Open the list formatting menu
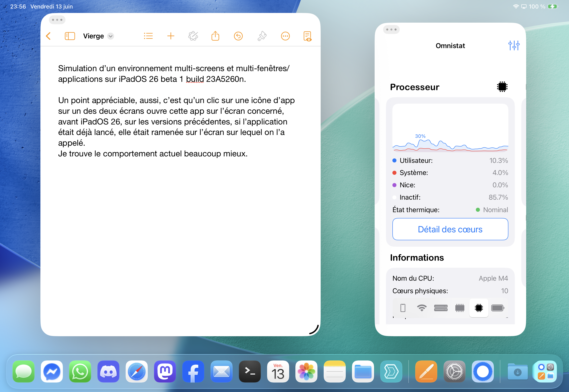The width and height of the screenshot is (569, 392). click(x=148, y=36)
